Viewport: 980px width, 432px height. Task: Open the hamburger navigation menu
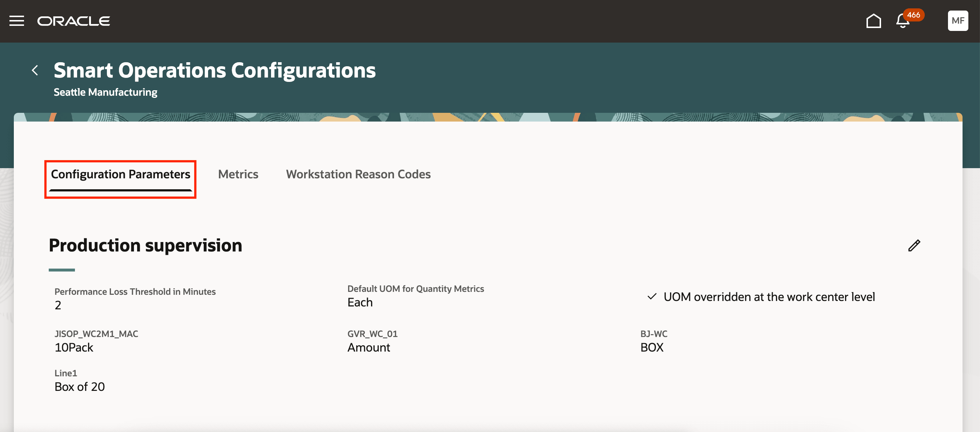(x=17, y=21)
